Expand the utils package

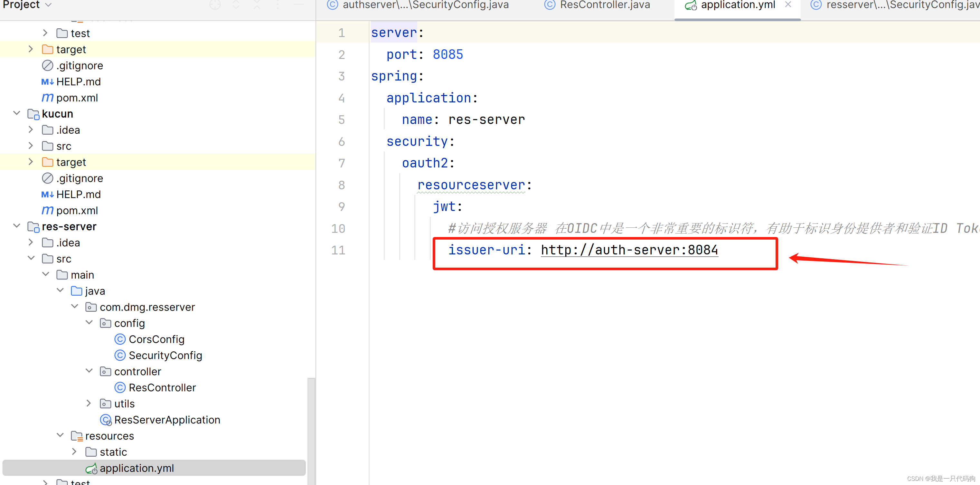coord(89,404)
